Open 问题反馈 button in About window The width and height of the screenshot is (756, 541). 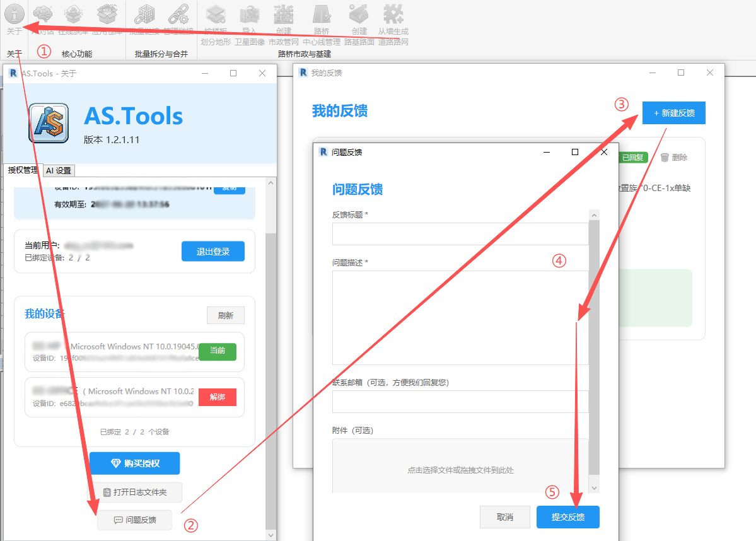[x=134, y=520]
